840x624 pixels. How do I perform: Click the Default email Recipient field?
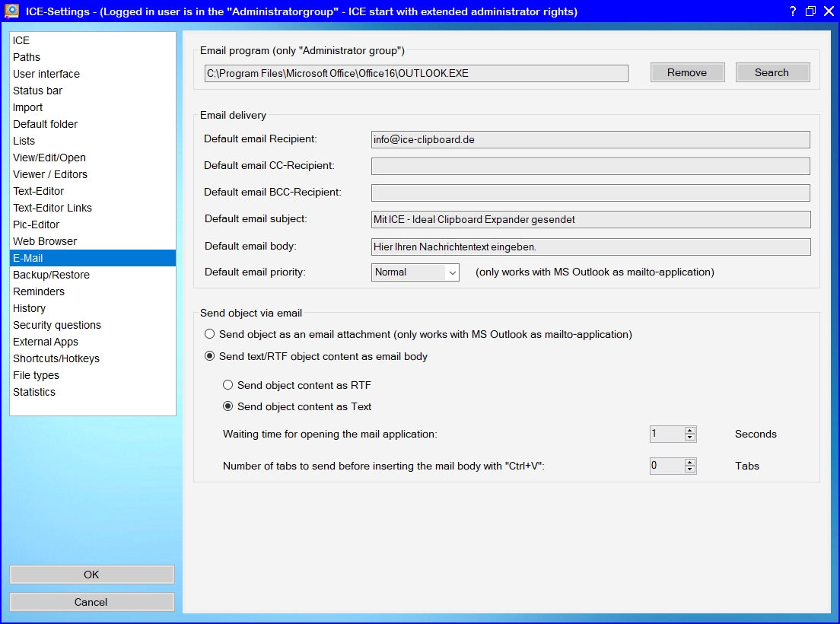tap(590, 140)
